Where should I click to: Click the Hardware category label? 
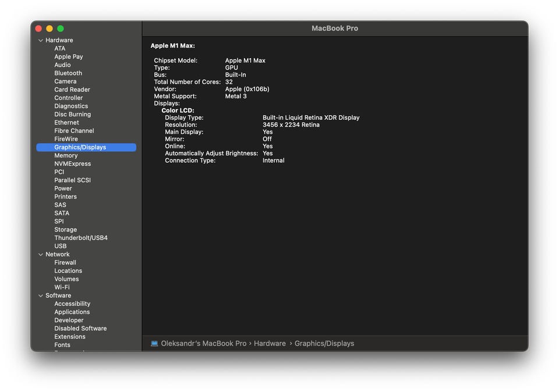coord(59,40)
